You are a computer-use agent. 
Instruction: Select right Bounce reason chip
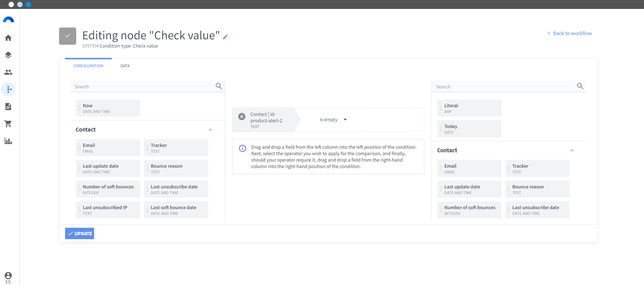tap(537, 189)
